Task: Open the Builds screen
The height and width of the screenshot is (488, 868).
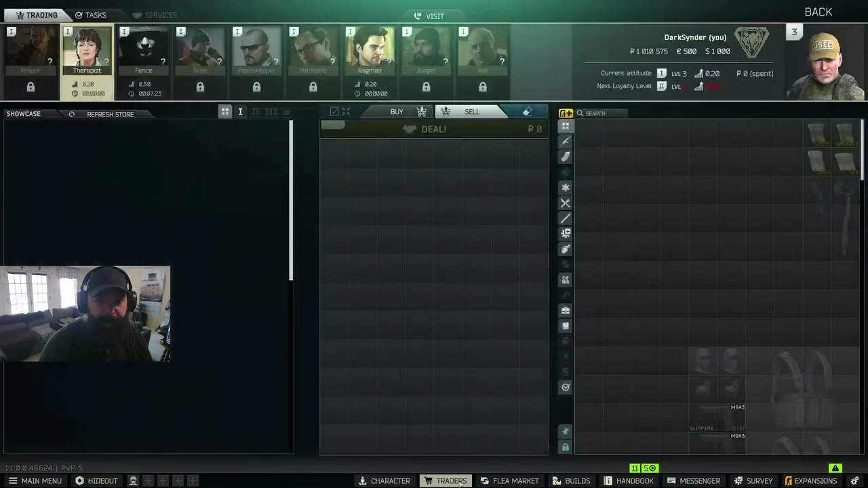Action: [x=571, y=481]
